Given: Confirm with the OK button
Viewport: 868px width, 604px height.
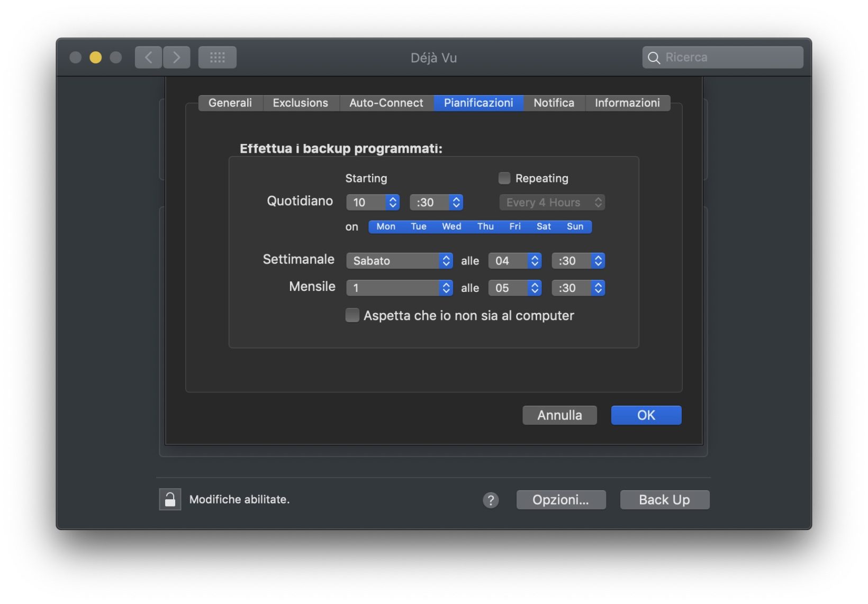Looking at the screenshot, I should point(646,415).
